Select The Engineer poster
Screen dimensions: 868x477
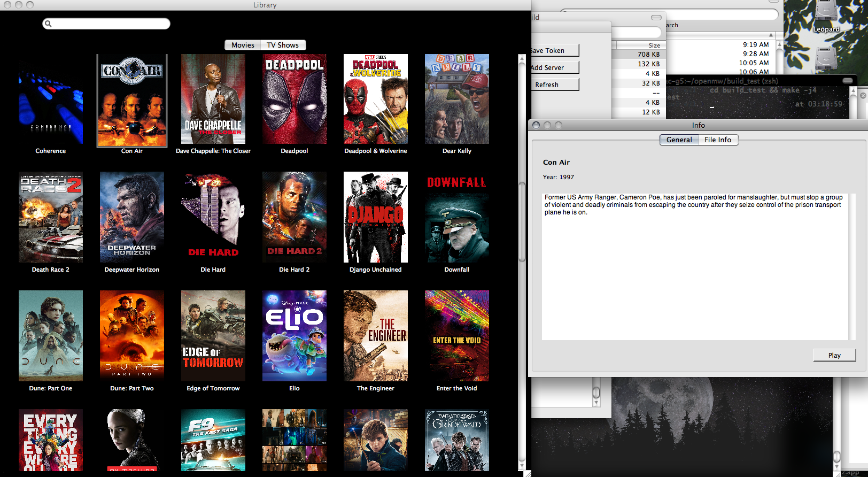coord(376,336)
